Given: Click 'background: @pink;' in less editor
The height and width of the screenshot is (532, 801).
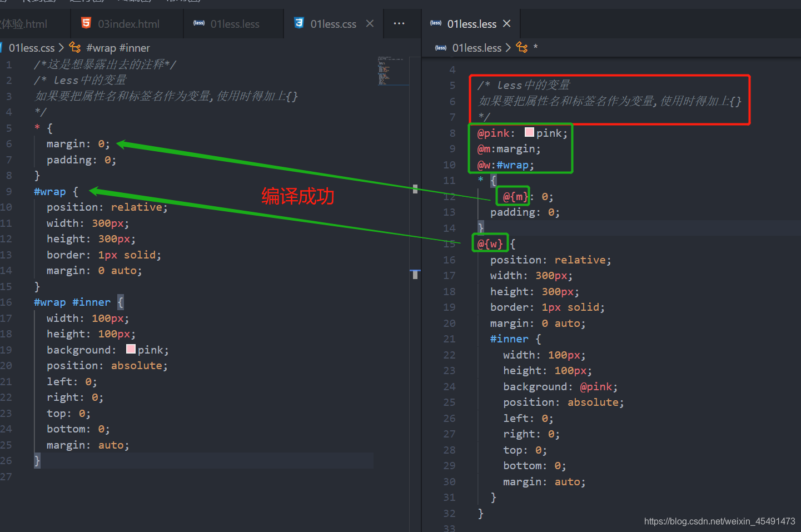Looking at the screenshot, I should (560, 386).
